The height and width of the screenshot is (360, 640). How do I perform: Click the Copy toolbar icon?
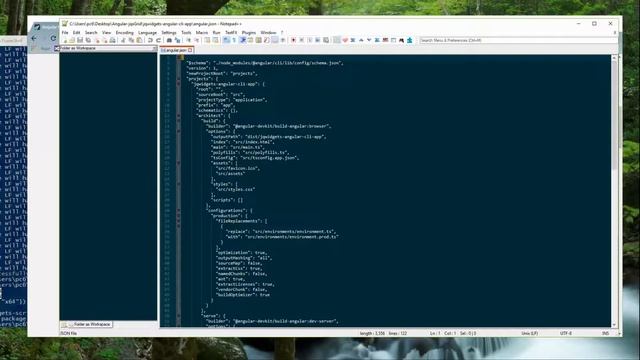pyautogui.click(x=131, y=40)
